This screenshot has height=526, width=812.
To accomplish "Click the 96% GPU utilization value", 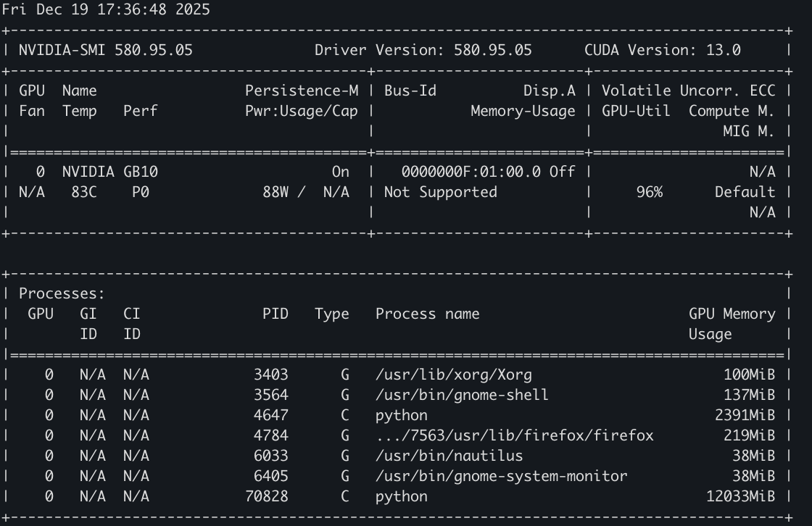I will (650, 192).
